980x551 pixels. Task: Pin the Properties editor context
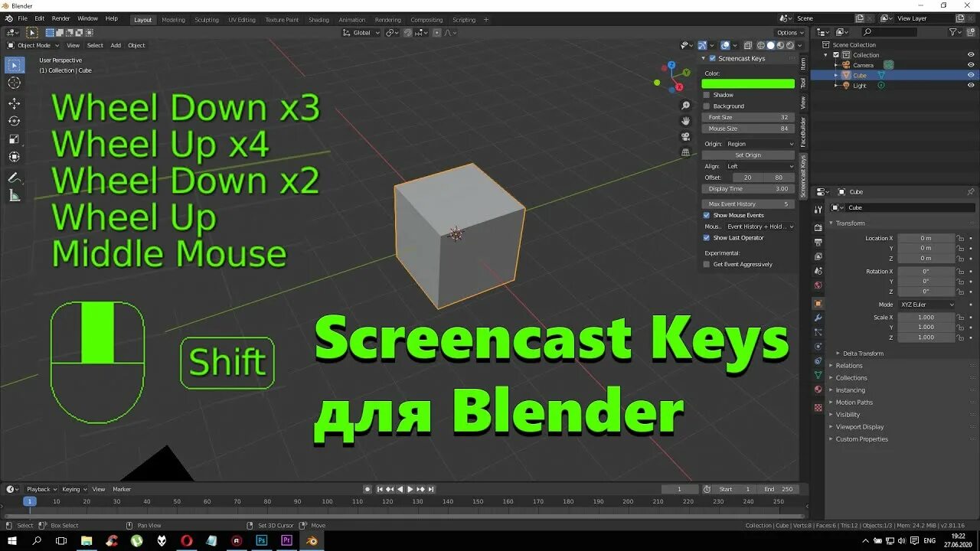click(x=970, y=191)
